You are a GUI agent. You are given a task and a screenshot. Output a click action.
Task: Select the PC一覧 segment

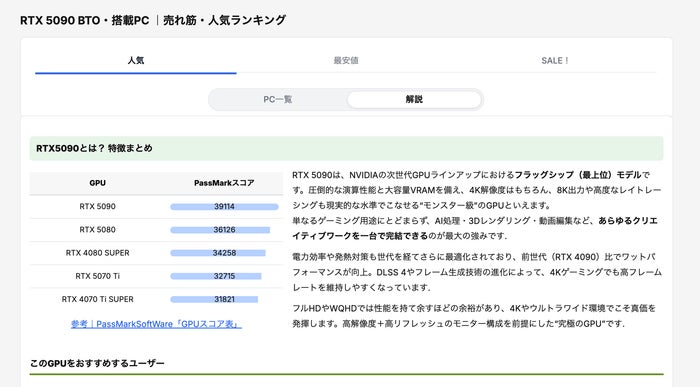click(278, 99)
